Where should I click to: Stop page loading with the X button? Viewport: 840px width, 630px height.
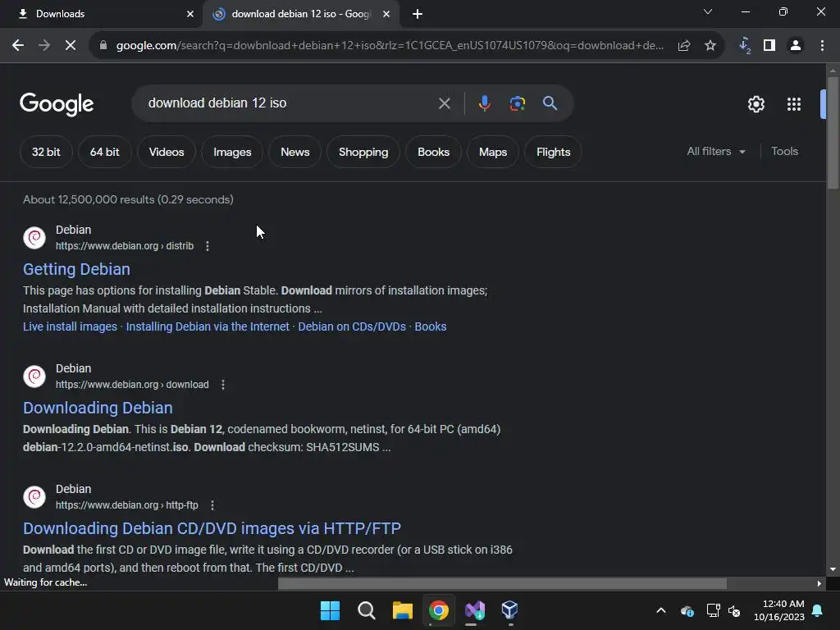tap(71, 46)
